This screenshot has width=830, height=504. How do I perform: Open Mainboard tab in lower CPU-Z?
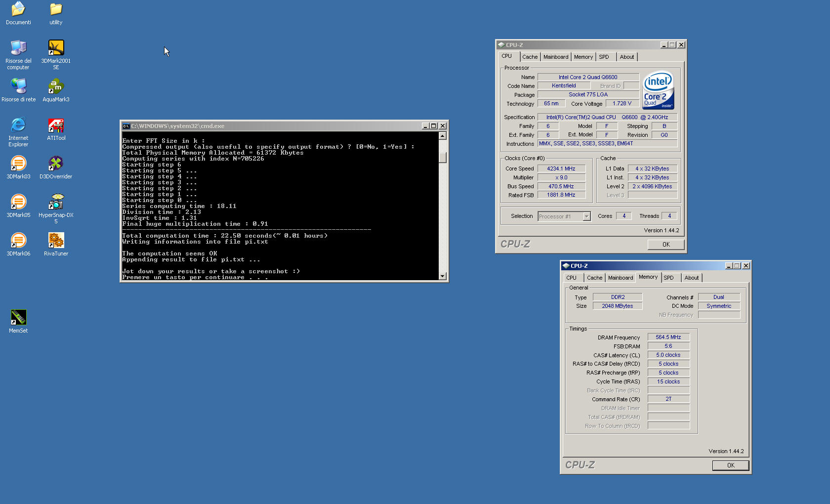click(621, 278)
